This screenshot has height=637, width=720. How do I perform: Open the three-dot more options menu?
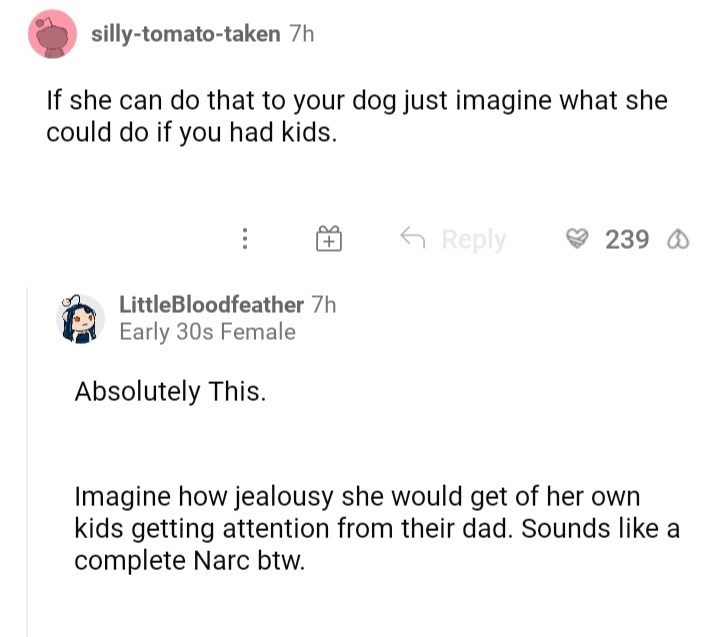point(244,239)
